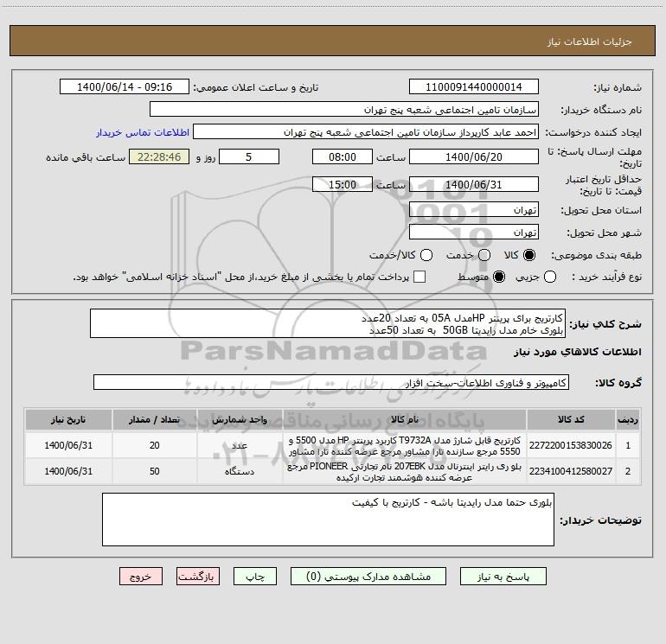666x644 pixels.
Task: Click the مشاهده مدارک پیوستی (0) button
Action: coord(368,577)
